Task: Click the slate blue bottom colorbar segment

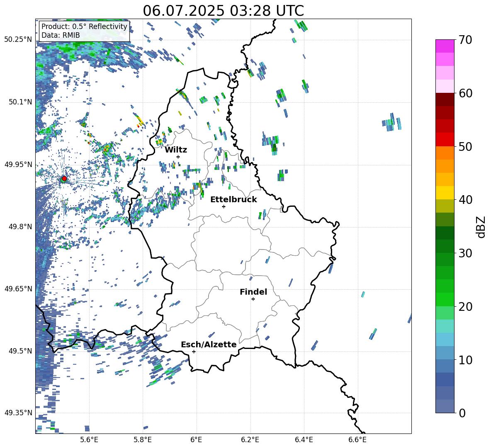Action: click(445, 406)
